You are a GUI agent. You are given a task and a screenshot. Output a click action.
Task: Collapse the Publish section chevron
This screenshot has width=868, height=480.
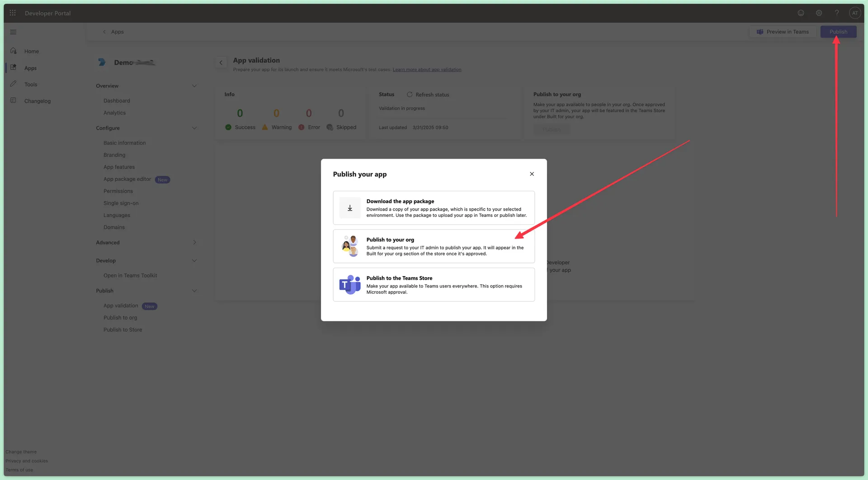194,291
